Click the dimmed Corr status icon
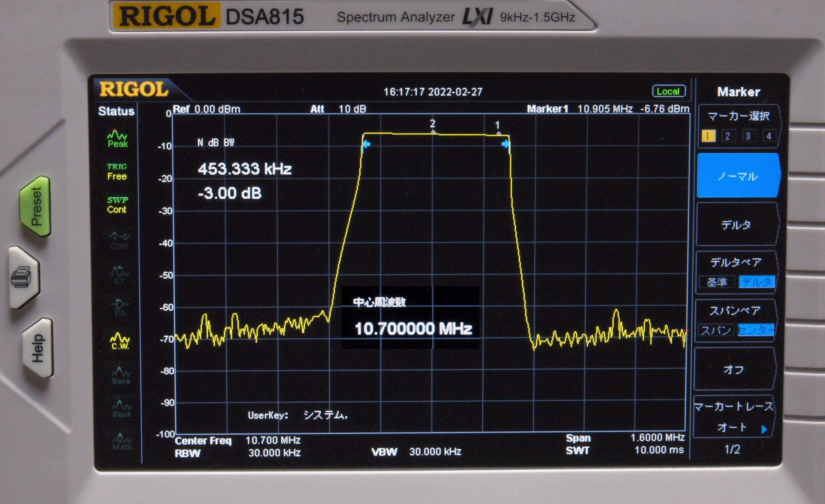825x504 pixels. [120, 241]
